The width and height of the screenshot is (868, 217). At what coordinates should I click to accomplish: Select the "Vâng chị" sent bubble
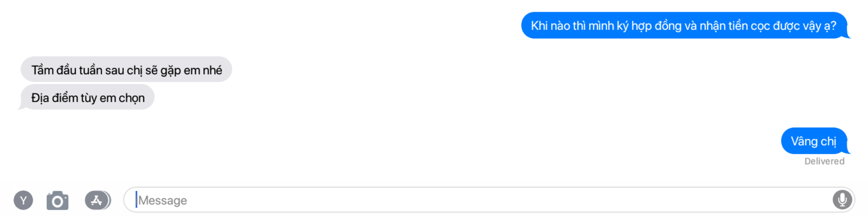[x=814, y=141]
